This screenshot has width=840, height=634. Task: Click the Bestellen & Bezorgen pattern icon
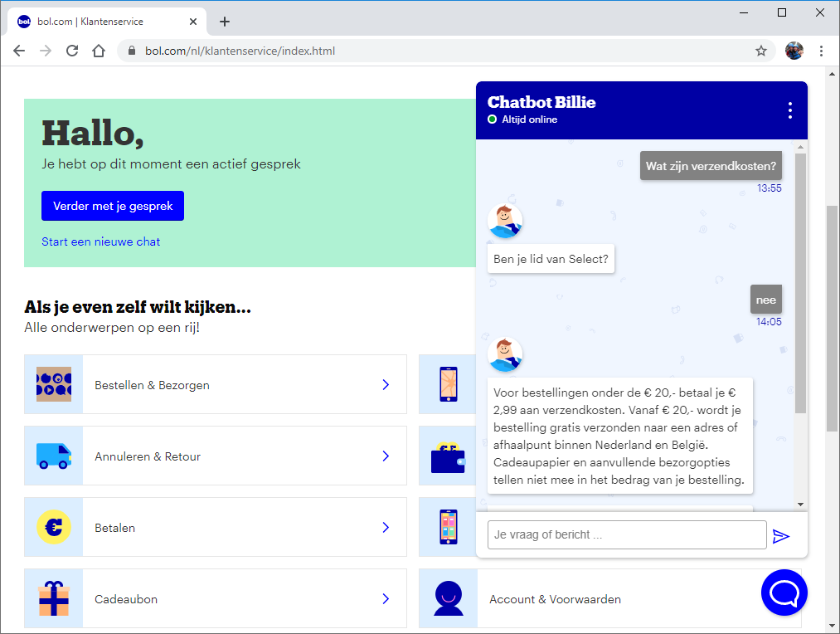click(54, 384)
